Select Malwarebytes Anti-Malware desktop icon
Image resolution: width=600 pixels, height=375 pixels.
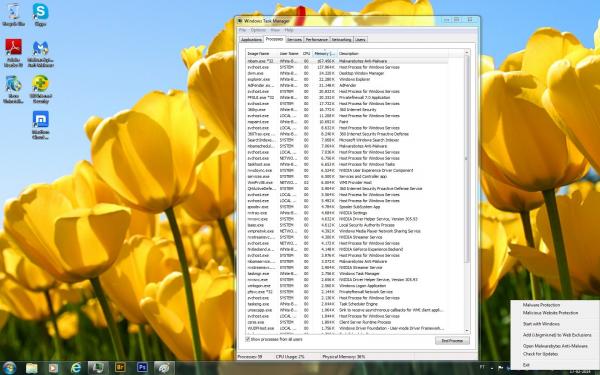click(41, 54)
